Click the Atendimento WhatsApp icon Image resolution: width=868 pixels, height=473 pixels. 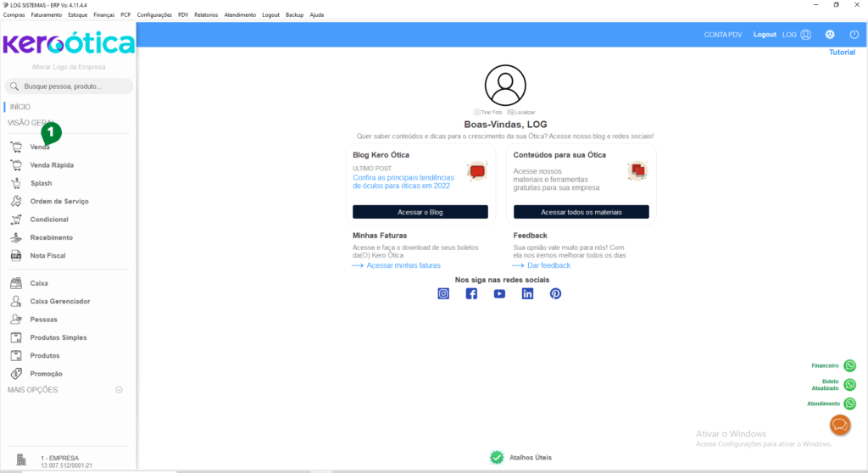coord(849,403)
